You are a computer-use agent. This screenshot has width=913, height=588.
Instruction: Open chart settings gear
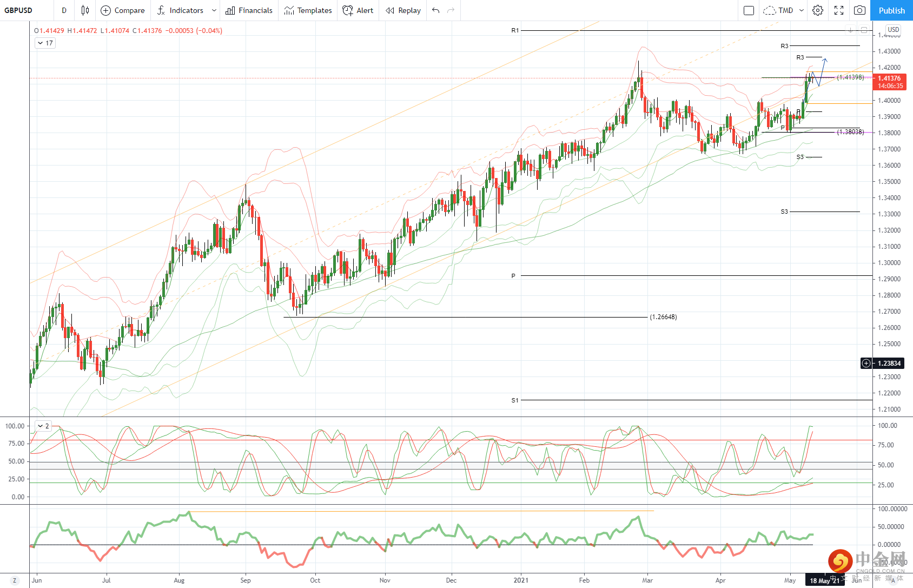[x=818, y=10]
